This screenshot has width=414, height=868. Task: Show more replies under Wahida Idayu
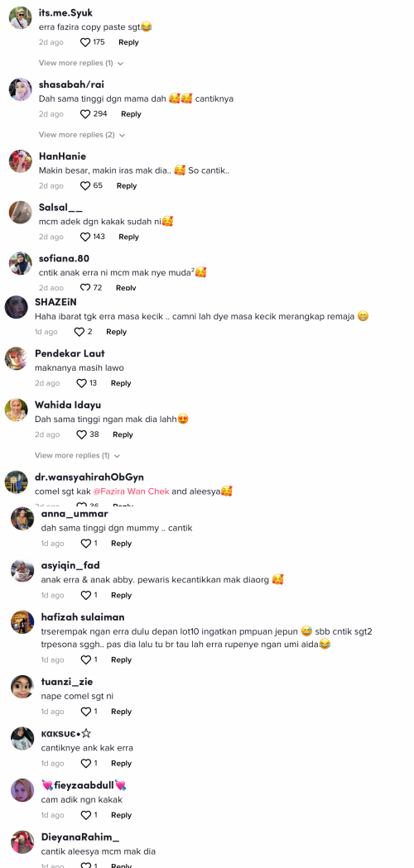tap(77, 456)
